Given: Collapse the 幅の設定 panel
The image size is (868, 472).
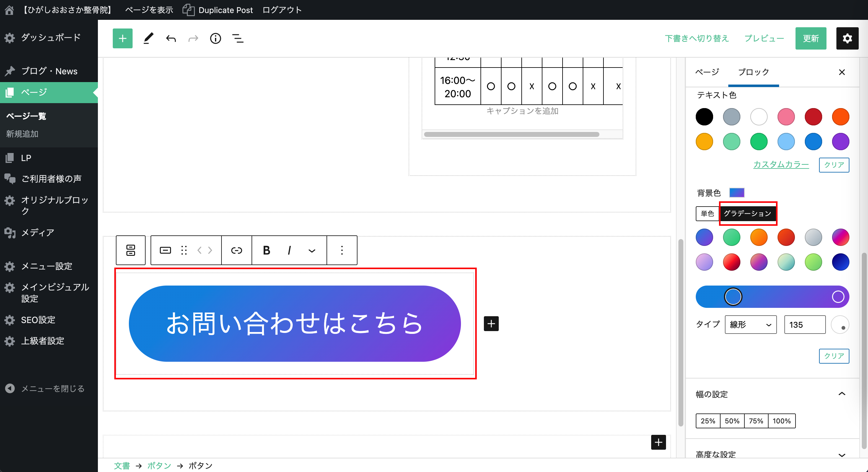Looking at the screenshot, I should 842,394.
